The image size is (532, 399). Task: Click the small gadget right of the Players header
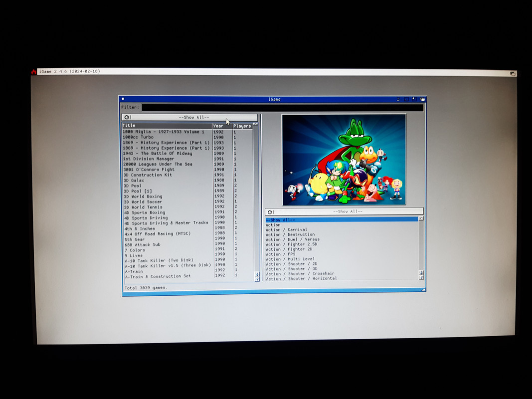pyautogui.click(x=255, y=125)
